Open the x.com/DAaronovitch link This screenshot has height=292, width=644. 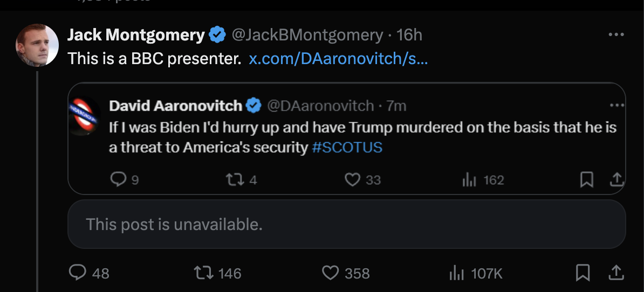[338, 59]
